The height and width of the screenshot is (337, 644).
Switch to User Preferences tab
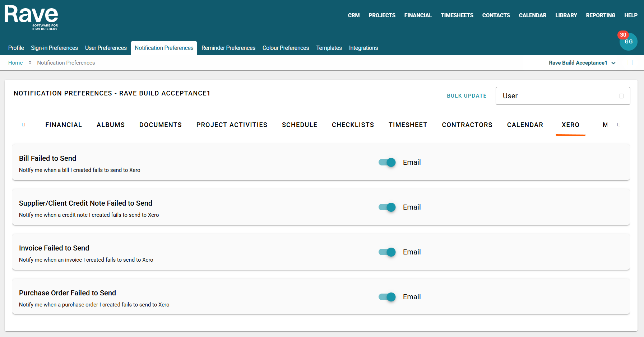pyautogui.click(x=106, y=48)
